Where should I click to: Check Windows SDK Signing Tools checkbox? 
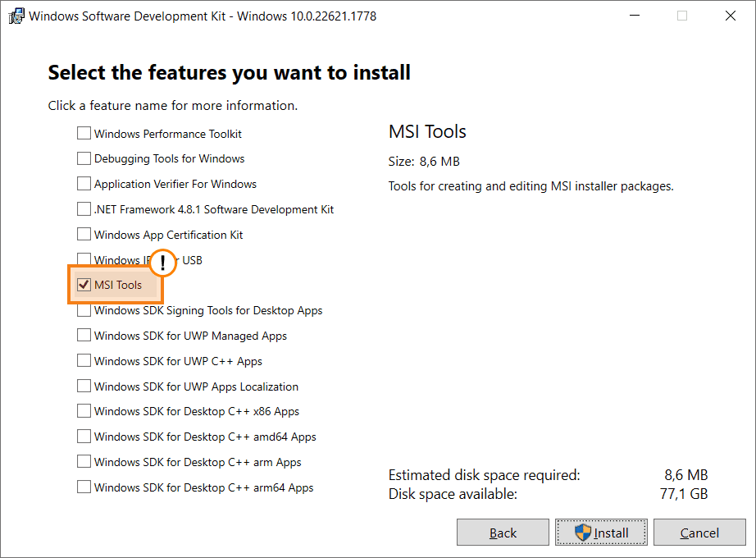click(84, 310)
